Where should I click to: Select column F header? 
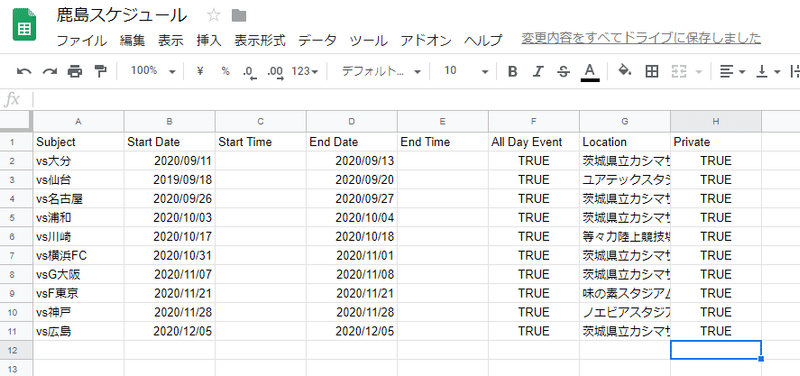534,121
